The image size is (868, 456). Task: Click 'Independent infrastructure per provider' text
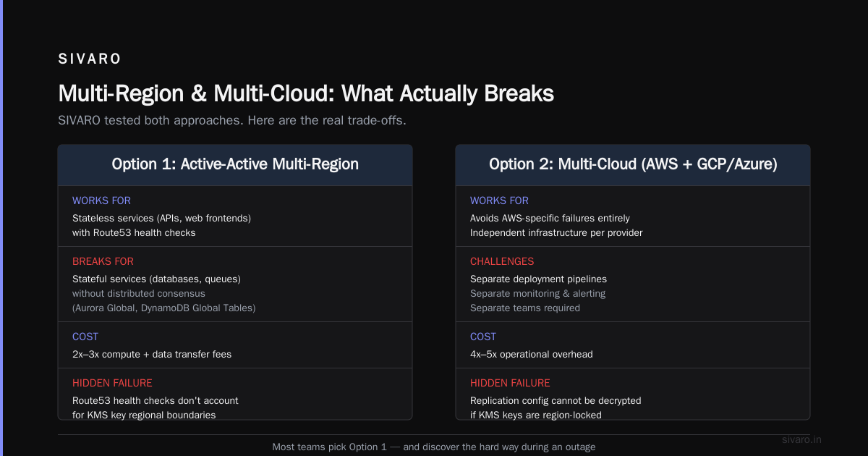coord(556,232)
